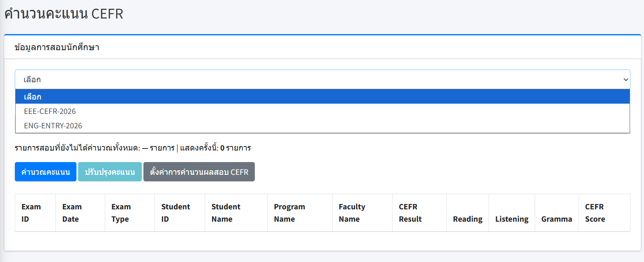Click the blue คำนวณคะแนน button
The width and height of the screenshot is (644, 262).
pyautogui.click(x=46, y=172)
